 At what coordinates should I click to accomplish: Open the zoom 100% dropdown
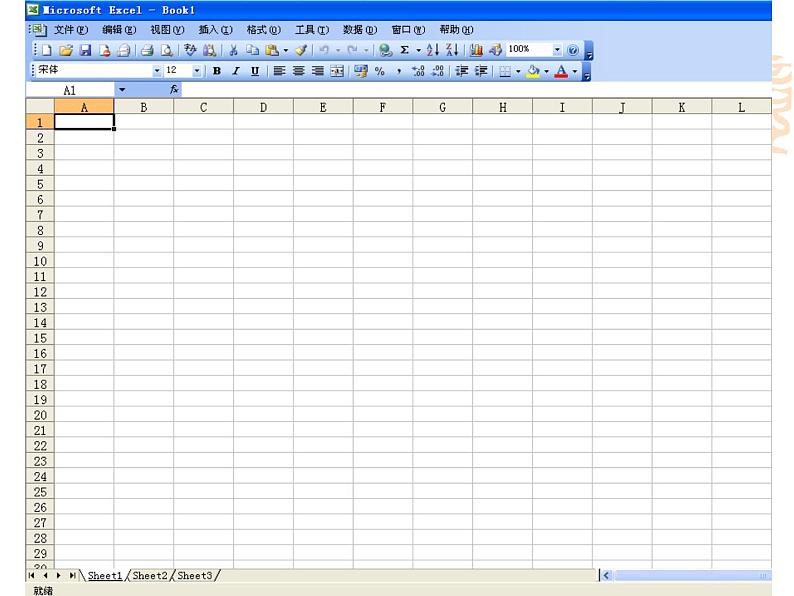click(x=557, y=50)
